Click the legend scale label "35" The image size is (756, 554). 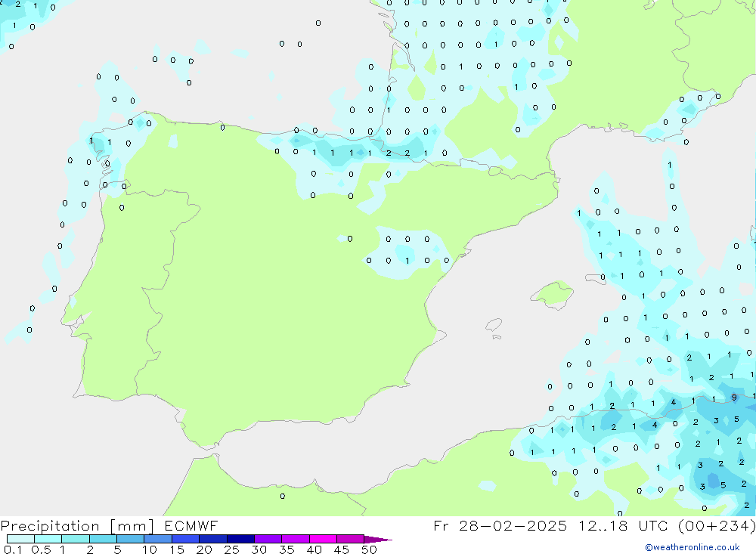tap(287, 549)
